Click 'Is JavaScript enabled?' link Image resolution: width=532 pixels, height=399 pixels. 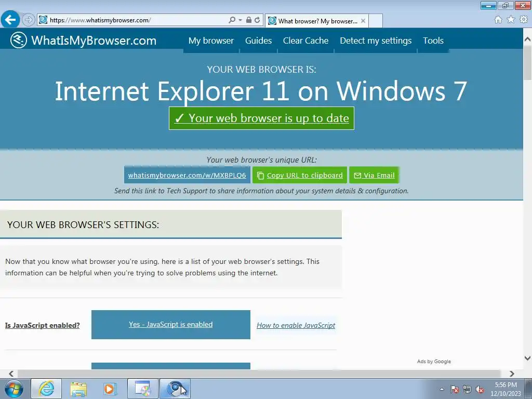(43, 325)
